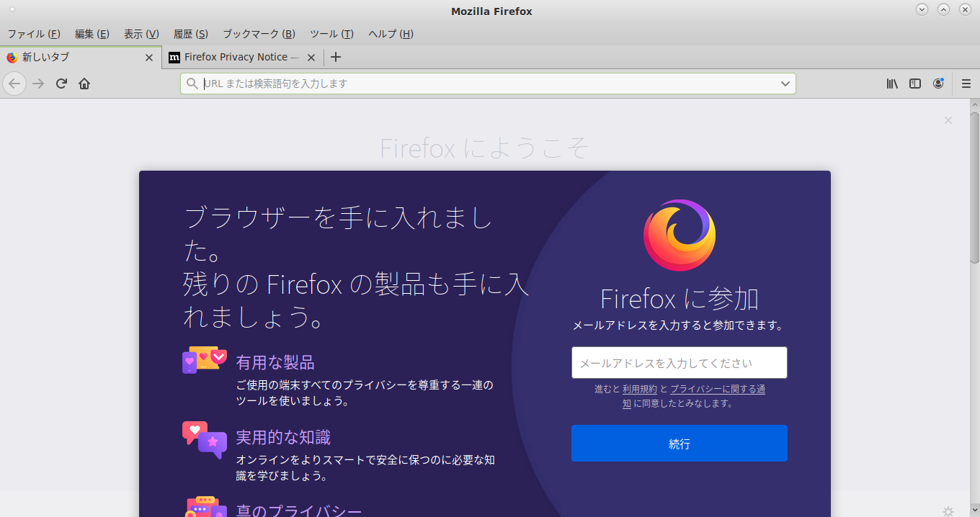Screen dimensions: 980x517
Task: Click the 実用的な知識 chat bubbles icon
Action: tap(205, 440)
